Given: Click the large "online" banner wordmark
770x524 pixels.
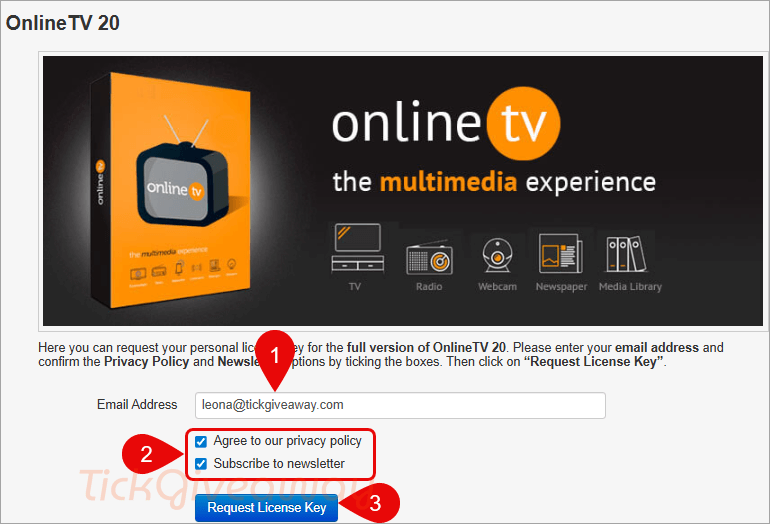Looking at the screenshot, I should tap(406, 123).
